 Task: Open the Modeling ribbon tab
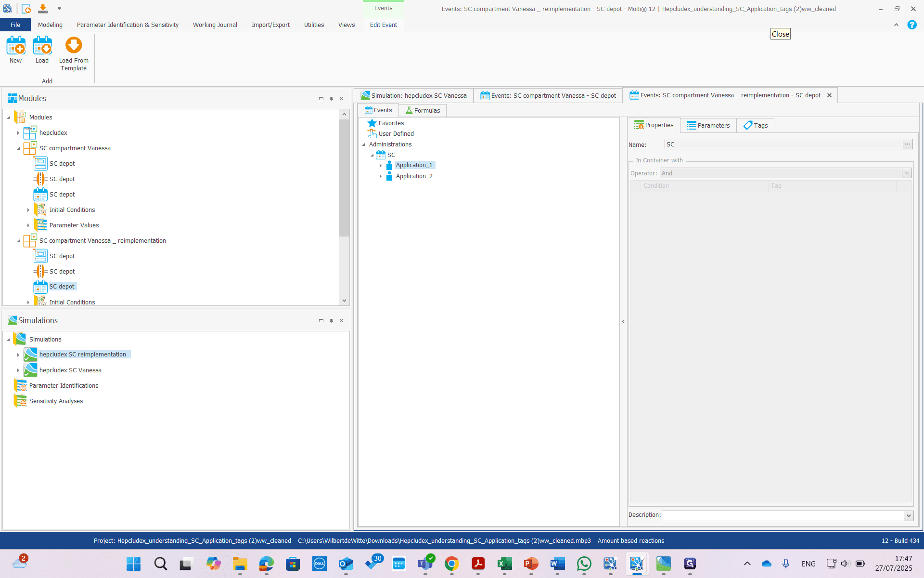tap(51, 25)
